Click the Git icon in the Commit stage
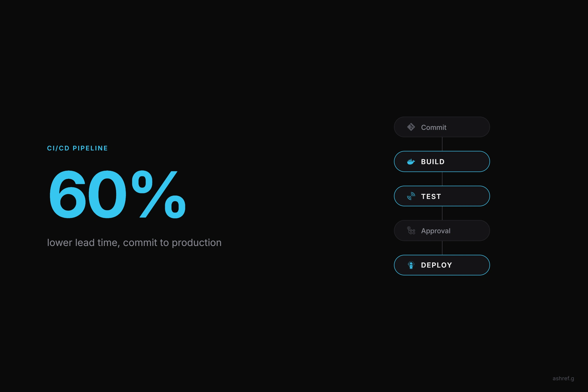588x392 pixels. [x=411, y=127]
